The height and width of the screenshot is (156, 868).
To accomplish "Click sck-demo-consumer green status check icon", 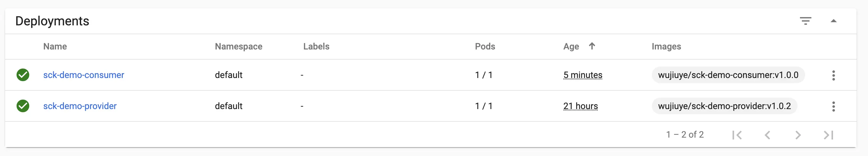I will click(23, 75).
